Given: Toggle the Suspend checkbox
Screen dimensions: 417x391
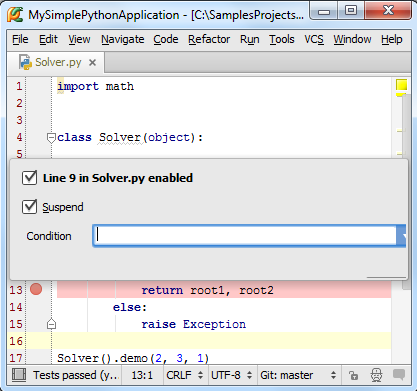Looking at the screenshot, I should tap(29, 207).
